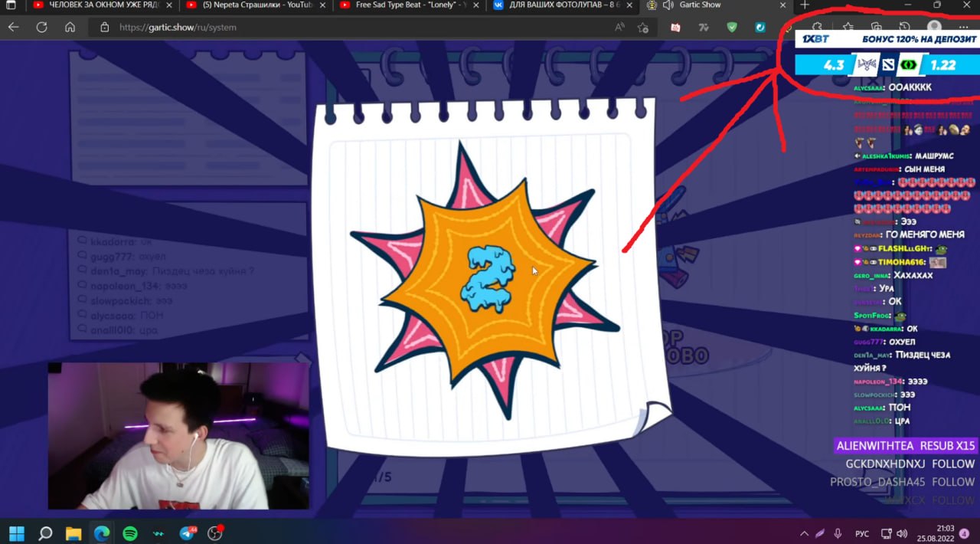Click 'den1a_may' message in blurred game chat
Image resolution: width=980 pixels, height=544 pixels.
coord(166,271)
